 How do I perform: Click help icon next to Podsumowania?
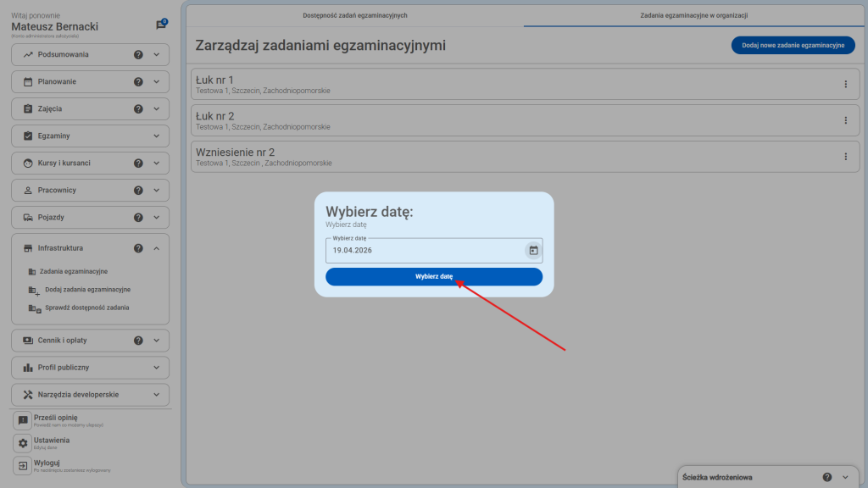coord(138,55)
